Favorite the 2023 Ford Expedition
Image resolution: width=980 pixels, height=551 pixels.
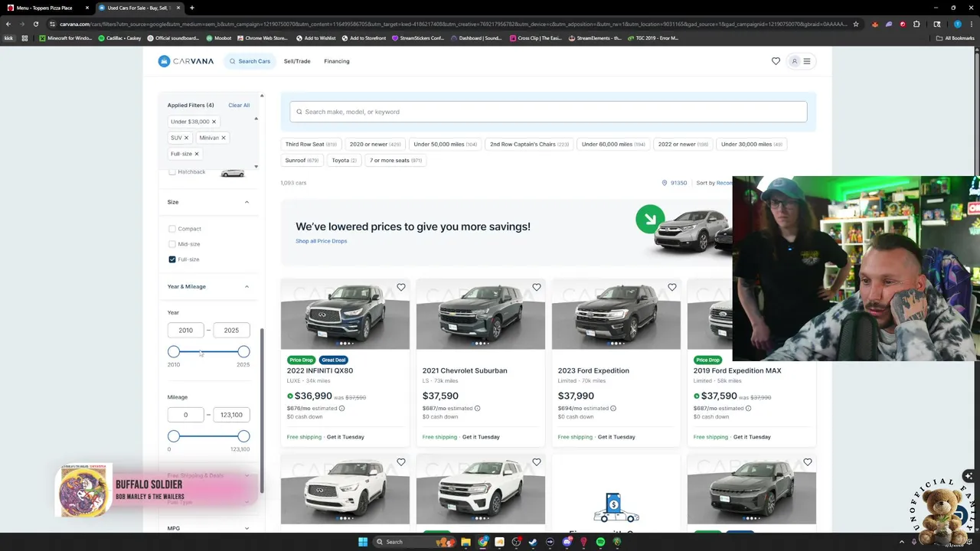(x=672, y=287)
